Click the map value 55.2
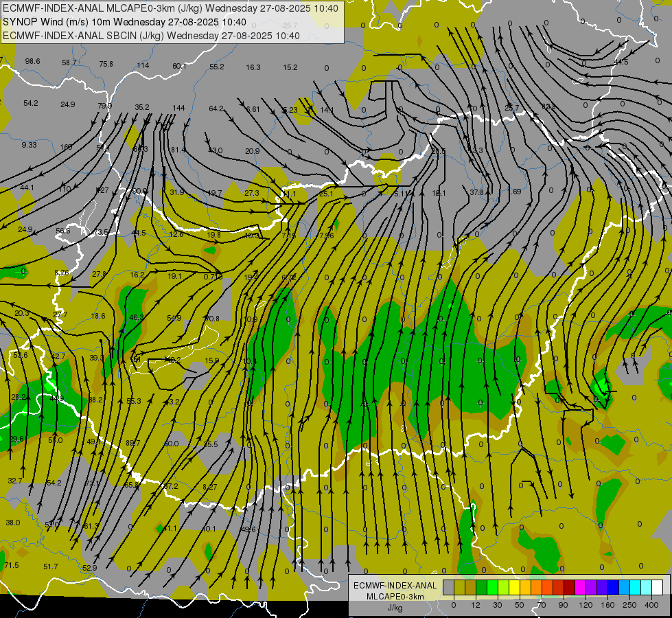Image resolution: width=672 pixels, height=618 pixels. tap(217, 67)
